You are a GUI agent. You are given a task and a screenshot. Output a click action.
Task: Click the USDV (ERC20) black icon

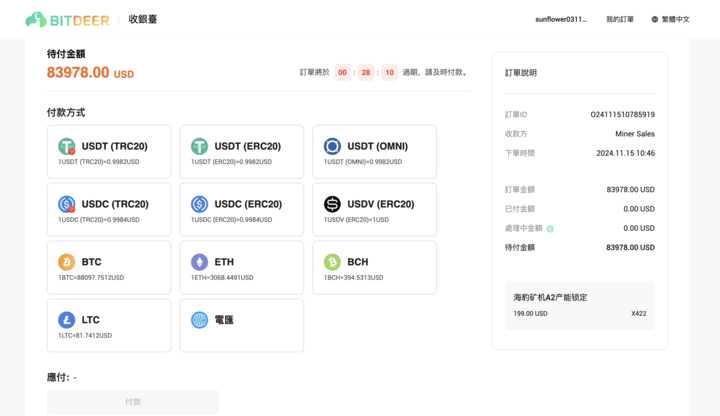click(332, 204)
